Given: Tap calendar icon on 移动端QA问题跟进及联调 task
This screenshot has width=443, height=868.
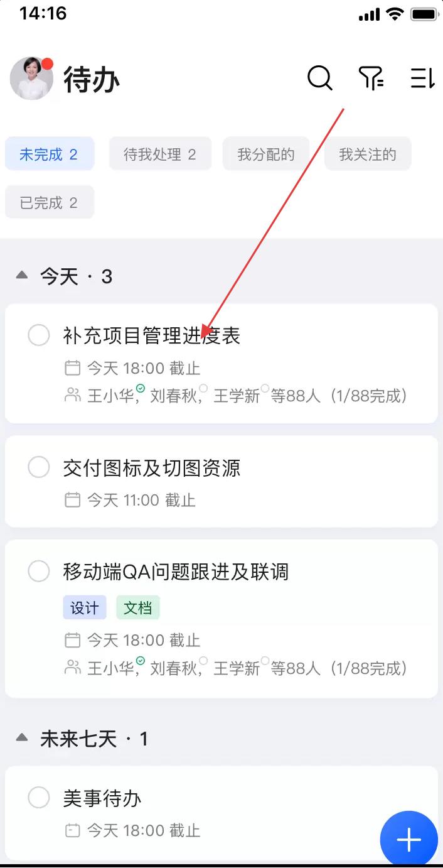Looking at the screenshot, I should [73, 640].
